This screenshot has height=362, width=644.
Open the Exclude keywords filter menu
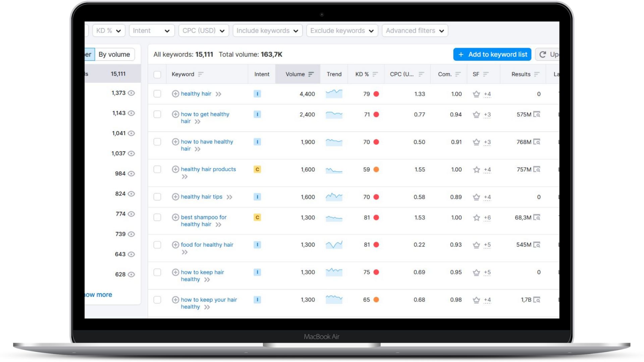point(342,31)
